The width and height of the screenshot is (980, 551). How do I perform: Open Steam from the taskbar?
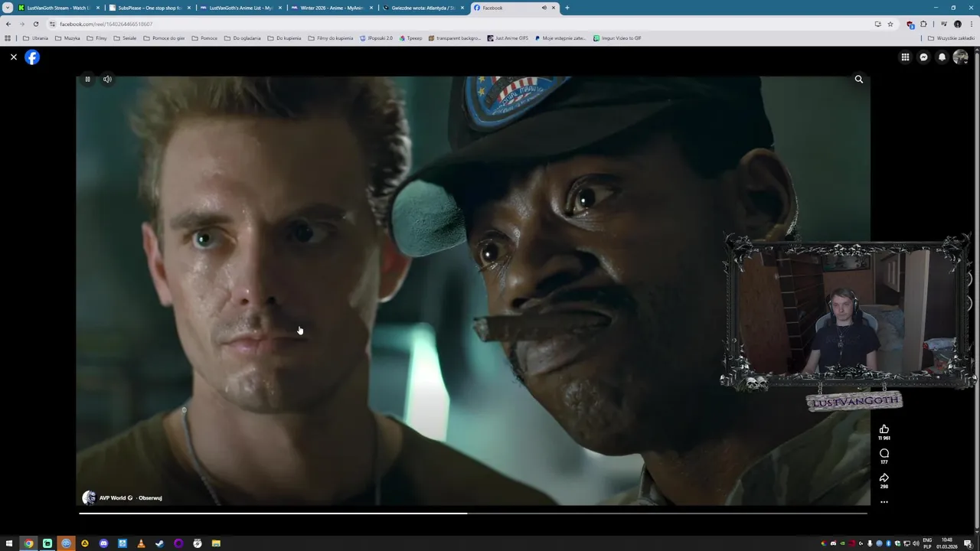pos(159,543)
